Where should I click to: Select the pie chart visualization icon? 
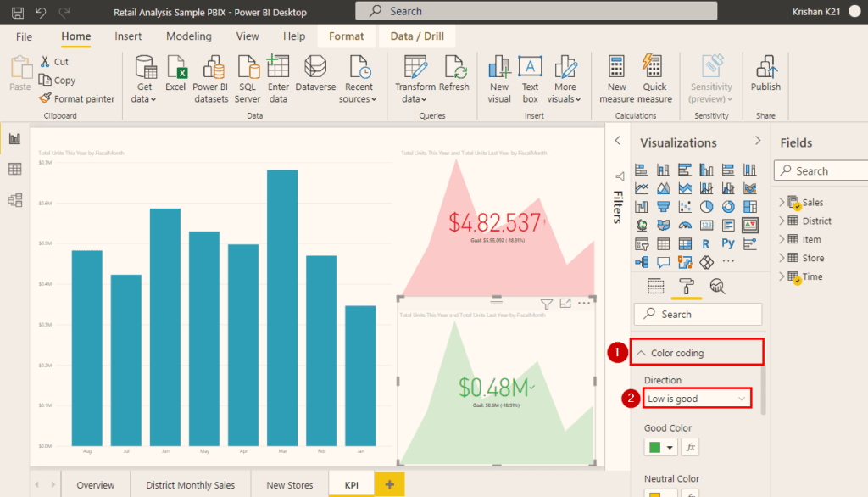(x=707, y=206)
